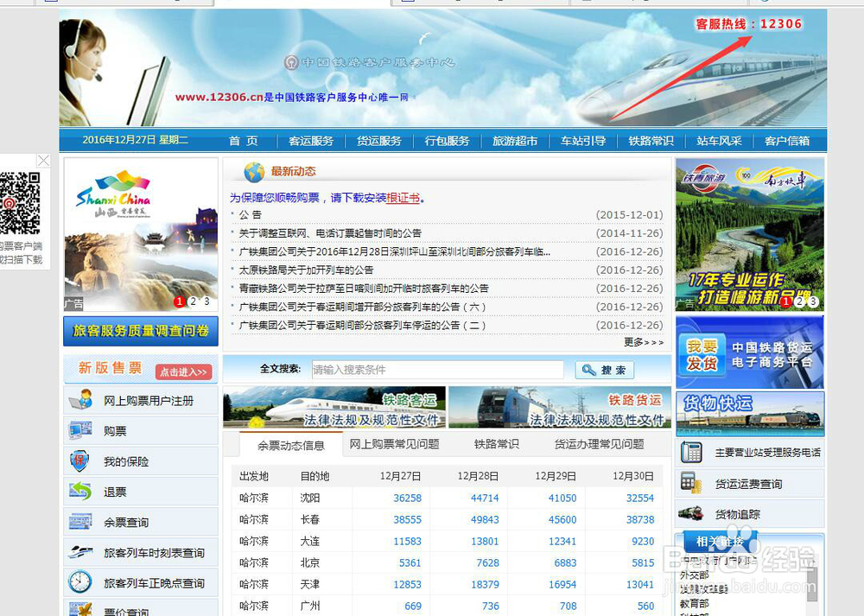Click the 铁青旅游 tourism advertisement image

[x=750, y=235]
